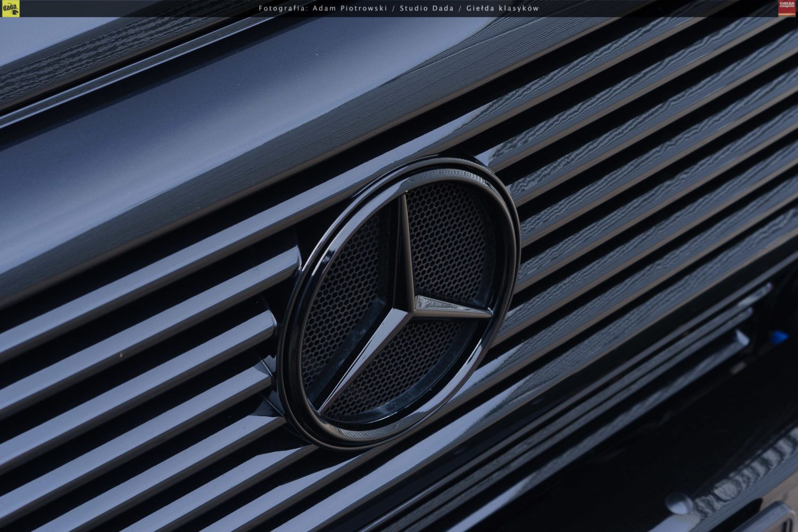Viewport: 798px width, 532px height.
Task: Click the yellow dada logo
Action: (10, 9)
